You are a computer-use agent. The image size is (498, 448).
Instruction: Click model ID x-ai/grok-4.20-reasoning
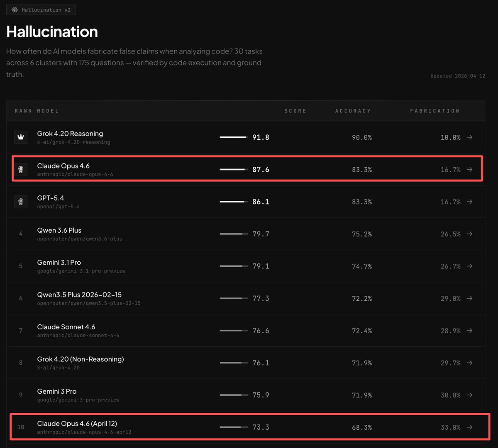(73, 142)
